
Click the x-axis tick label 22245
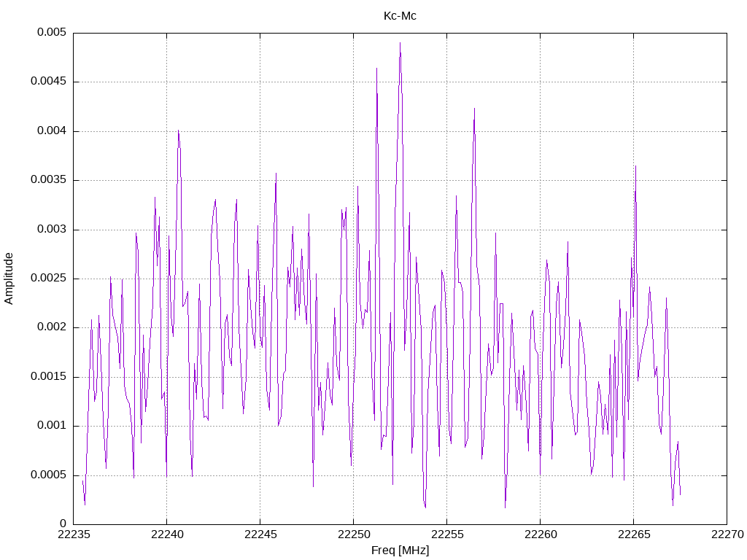click(x=260, y=534)
